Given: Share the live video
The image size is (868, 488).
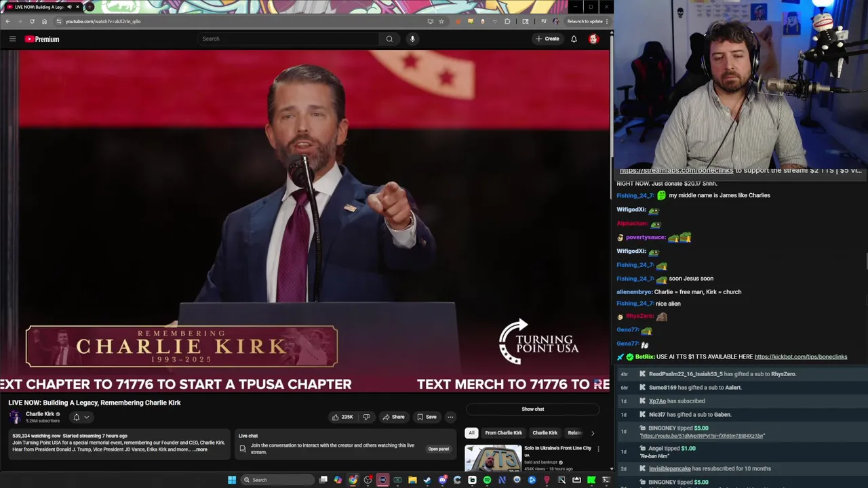Looking at the screenshot, I should click(x=393, y=417).
